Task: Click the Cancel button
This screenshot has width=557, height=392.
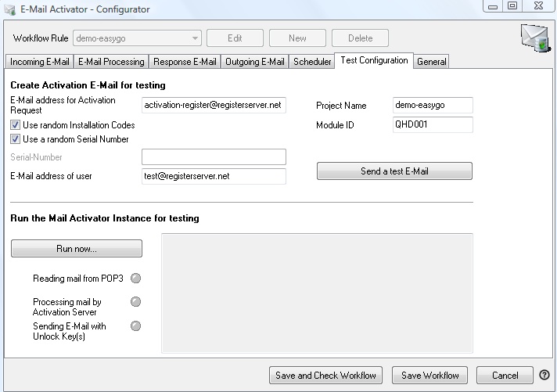Action: pyautogui.click(x=504, y=376)
